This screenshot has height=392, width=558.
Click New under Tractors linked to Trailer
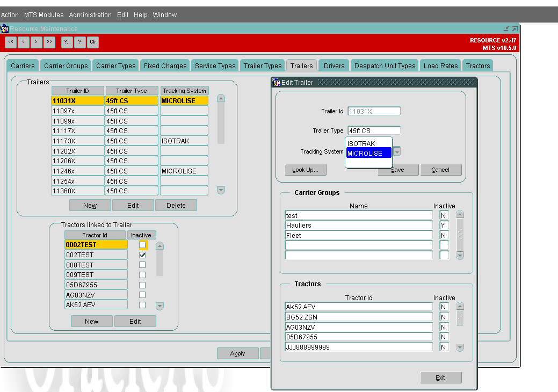(x=92, y=321)
